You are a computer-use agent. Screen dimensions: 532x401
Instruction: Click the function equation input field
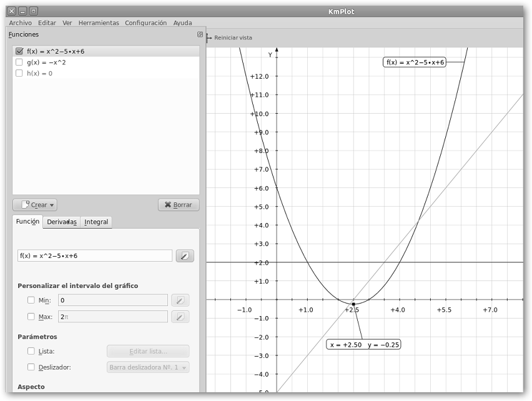pos(95,255)
